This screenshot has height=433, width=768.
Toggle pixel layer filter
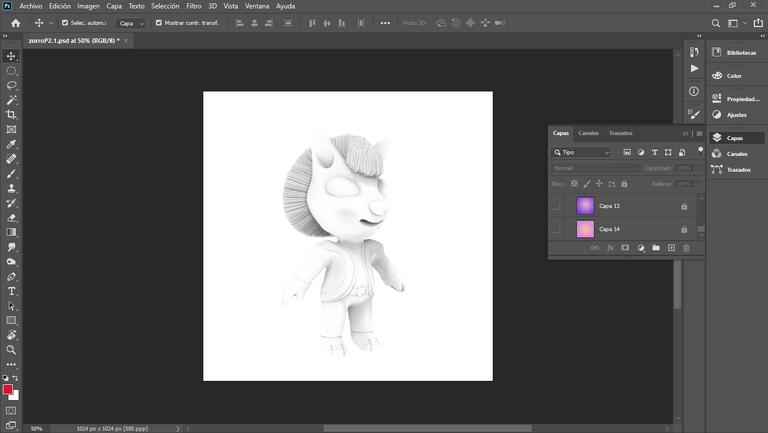tap(627, 152)
